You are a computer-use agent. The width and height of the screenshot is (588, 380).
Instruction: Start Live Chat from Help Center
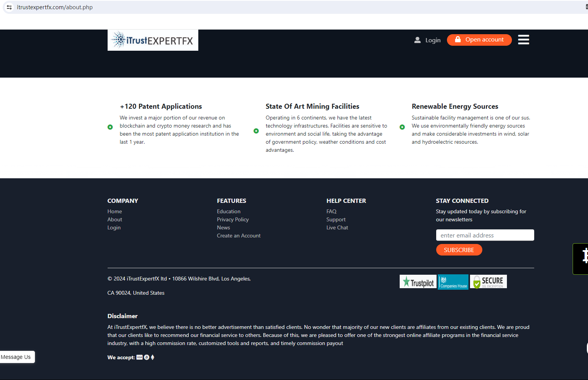coord(337,227)
